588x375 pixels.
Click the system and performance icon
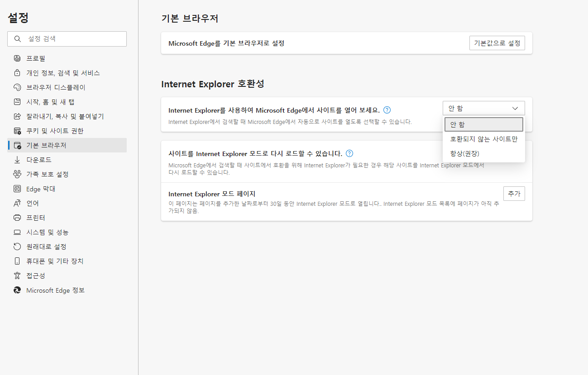(17, 232)
